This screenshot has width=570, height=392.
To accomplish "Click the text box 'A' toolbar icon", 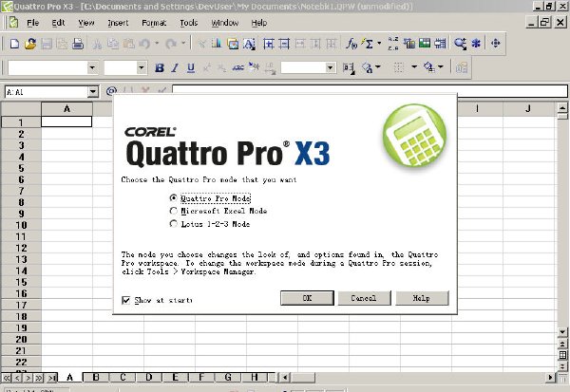I will click(x=249, y=44).
